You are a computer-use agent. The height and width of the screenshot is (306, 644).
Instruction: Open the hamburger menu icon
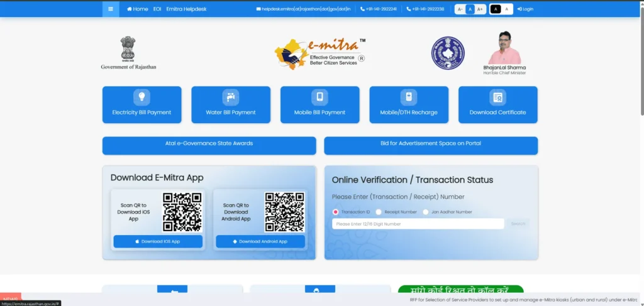coord(111,9)
